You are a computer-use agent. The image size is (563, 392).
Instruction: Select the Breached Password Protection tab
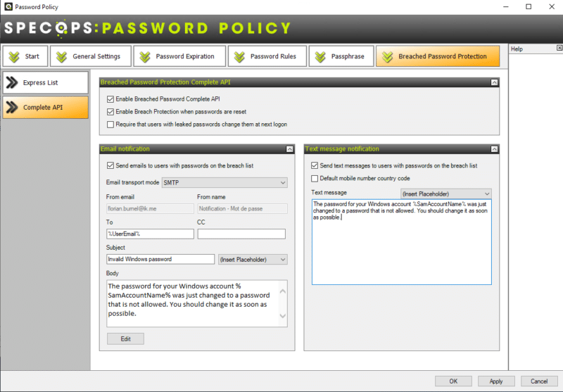438,56
